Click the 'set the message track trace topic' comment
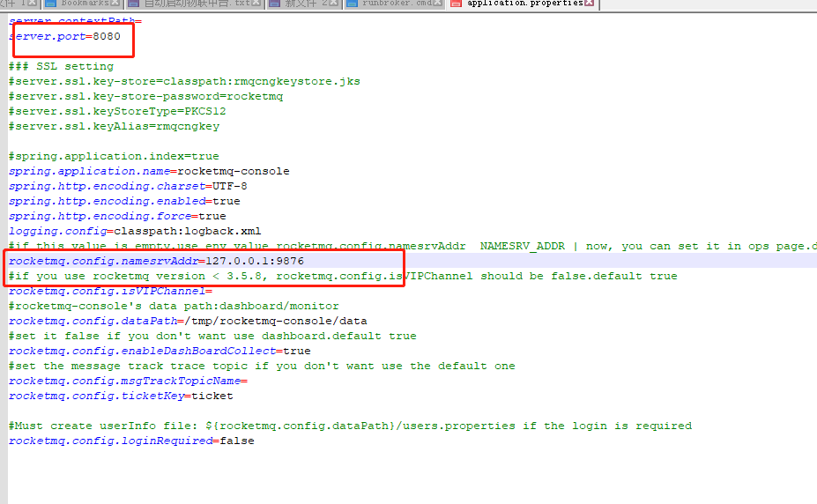Viewport: 817px width, 504px height. (262, 366)
